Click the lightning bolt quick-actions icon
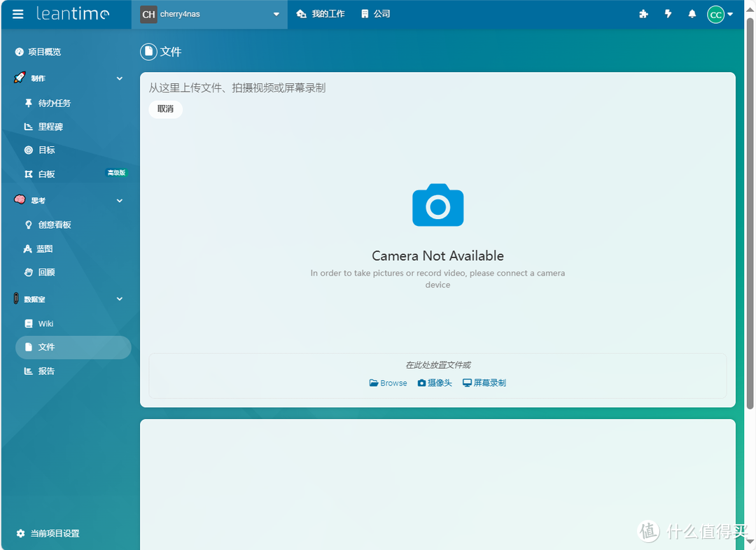This screenshot has width=756, height=550. (x=668, y=13)
